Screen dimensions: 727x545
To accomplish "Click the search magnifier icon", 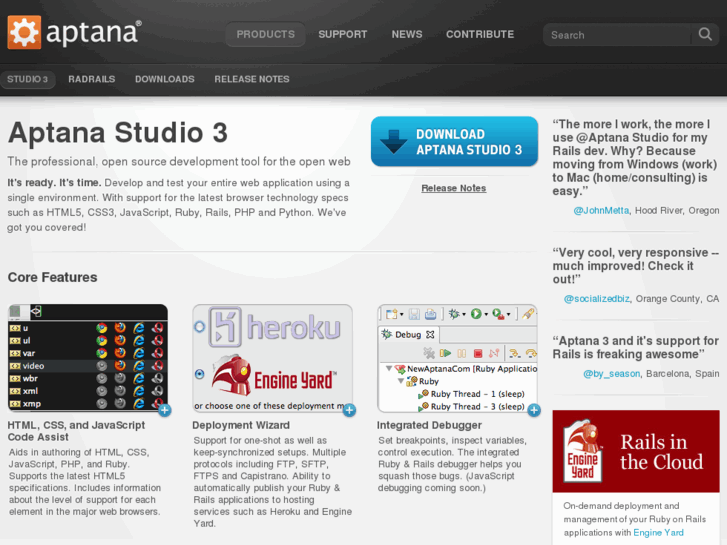I will point(705,34).
